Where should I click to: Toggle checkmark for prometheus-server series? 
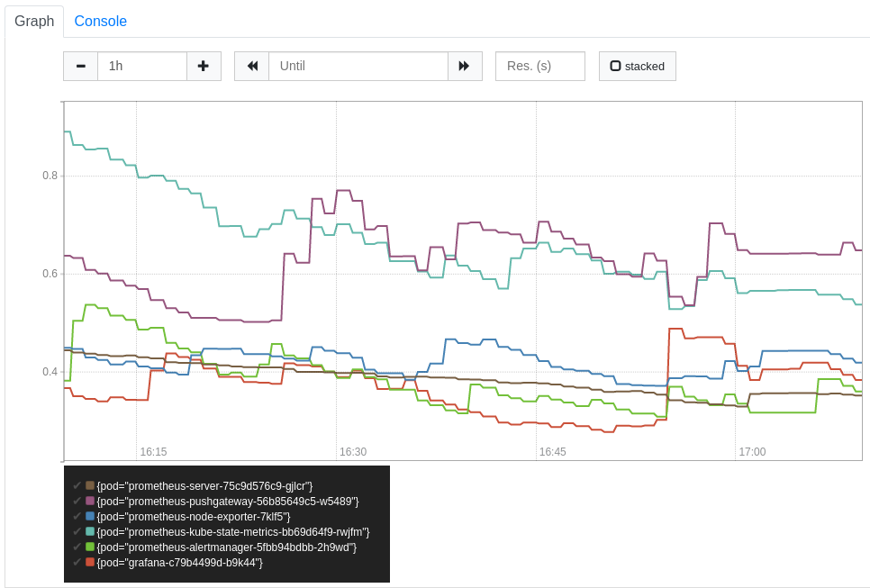[x=77, y=485]
